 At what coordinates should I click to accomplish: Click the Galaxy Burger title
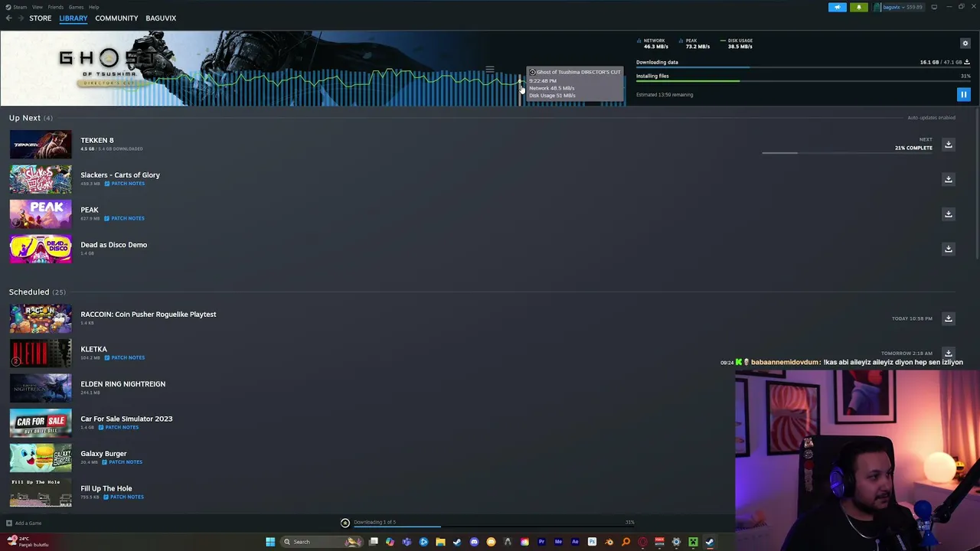point(103,454)
